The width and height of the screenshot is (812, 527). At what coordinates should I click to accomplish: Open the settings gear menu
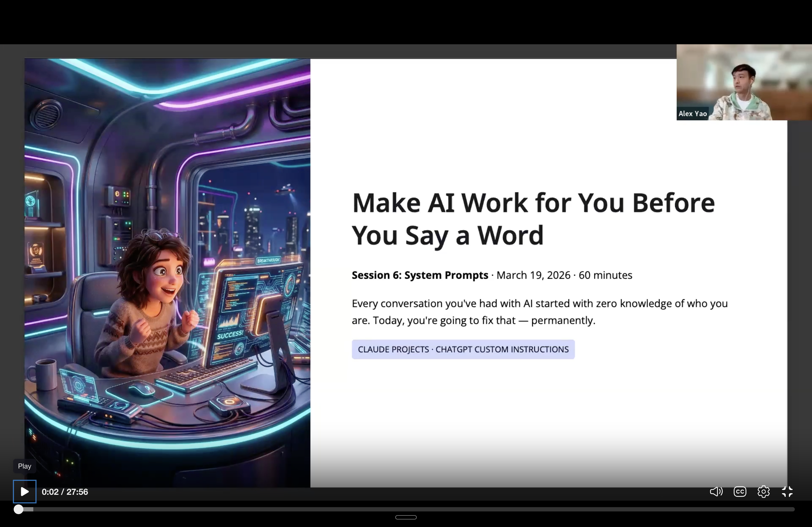(x=764, y=492)
